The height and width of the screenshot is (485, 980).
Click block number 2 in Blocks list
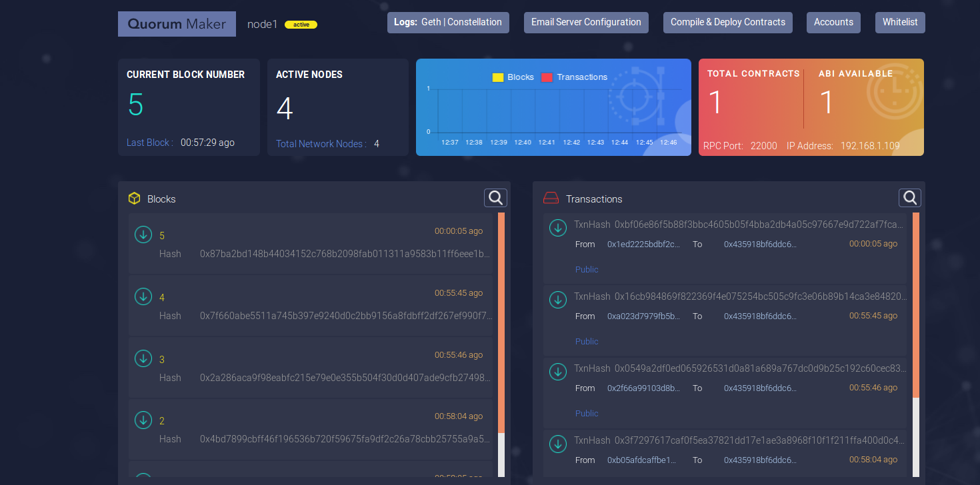(x=162, y=421)
